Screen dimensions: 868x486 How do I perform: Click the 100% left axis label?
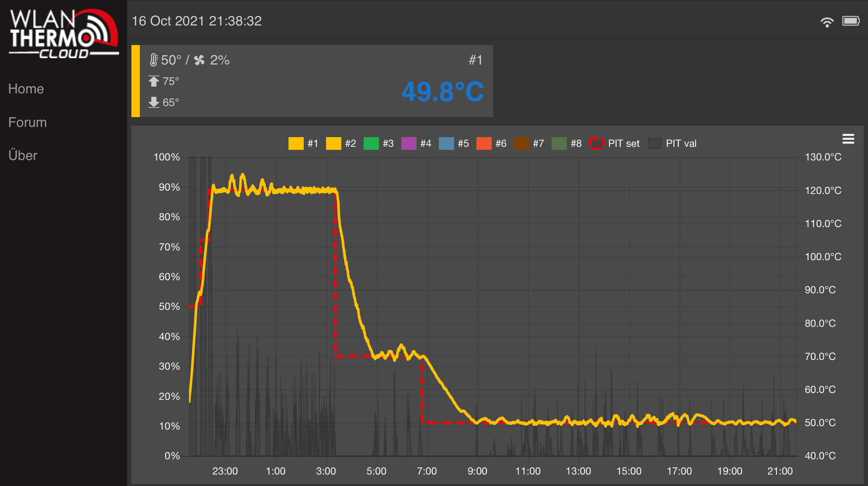click(167, 157)
